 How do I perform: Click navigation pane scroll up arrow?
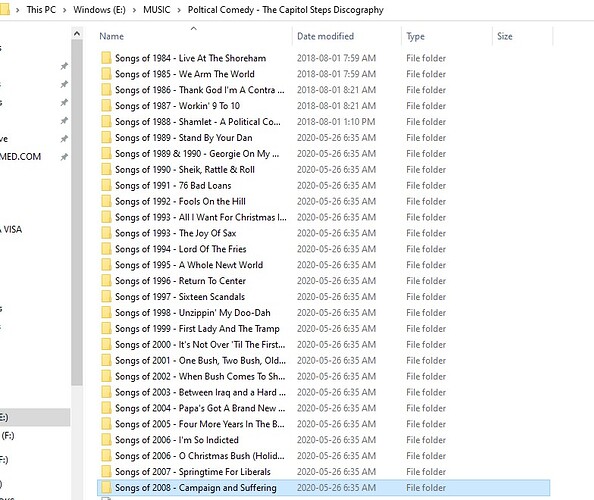[77, 34]
